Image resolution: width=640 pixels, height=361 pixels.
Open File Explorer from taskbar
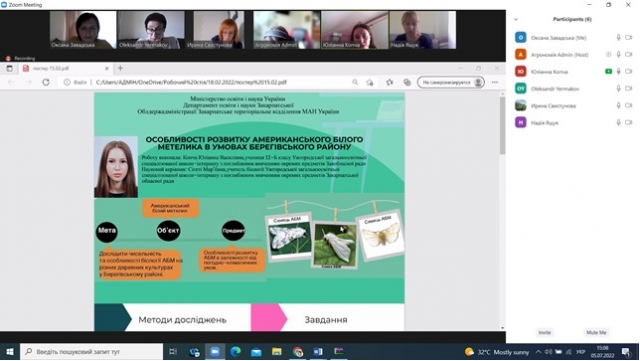click(x=277, y=352)
